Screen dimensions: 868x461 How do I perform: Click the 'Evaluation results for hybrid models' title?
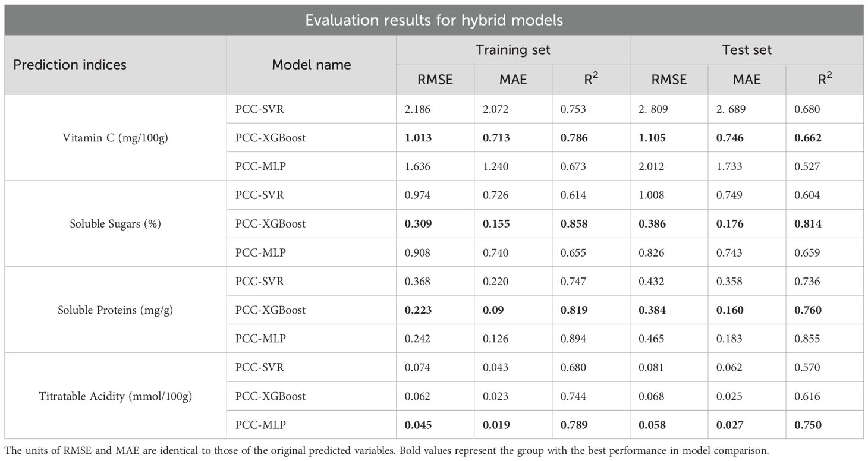click(434, 20)
